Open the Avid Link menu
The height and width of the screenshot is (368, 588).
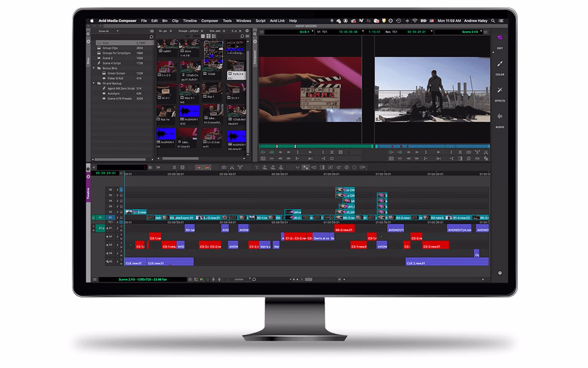point(277,21)
